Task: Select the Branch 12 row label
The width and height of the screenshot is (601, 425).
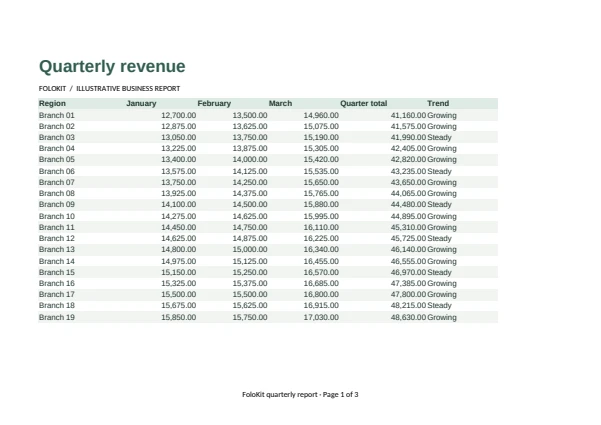Action: 57,238
